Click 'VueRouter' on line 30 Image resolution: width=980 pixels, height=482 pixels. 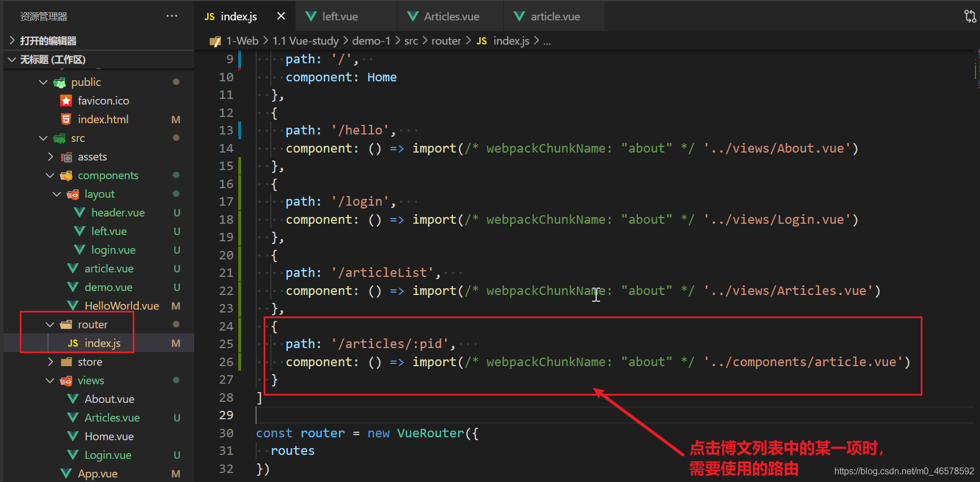(x=430, y=433)
